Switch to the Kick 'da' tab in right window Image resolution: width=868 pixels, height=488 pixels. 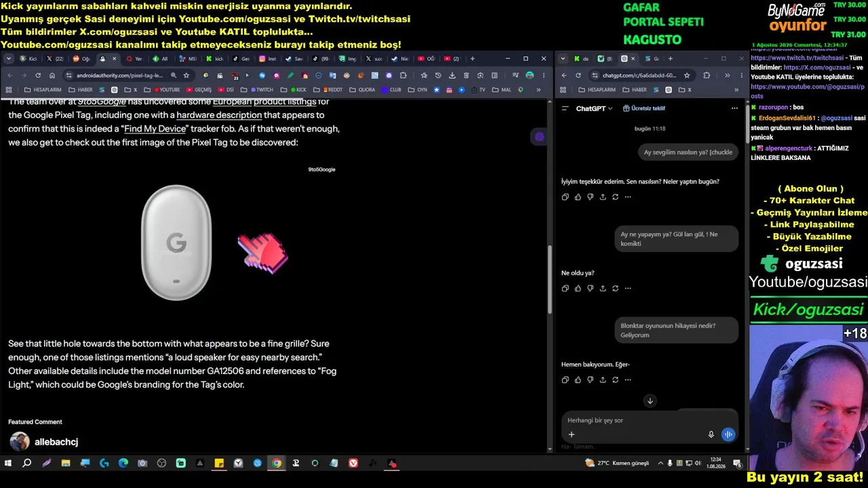582,59
